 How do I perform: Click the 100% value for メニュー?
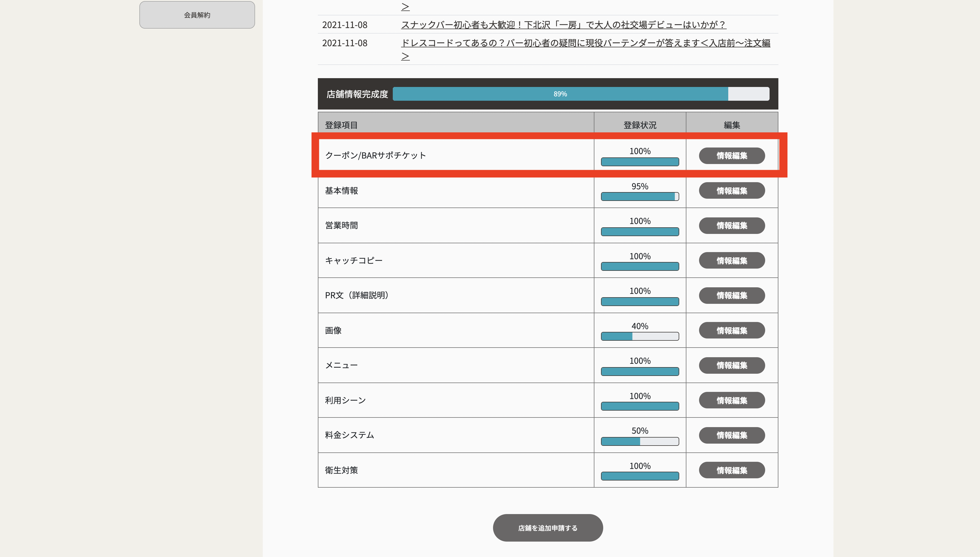(640, 361)
